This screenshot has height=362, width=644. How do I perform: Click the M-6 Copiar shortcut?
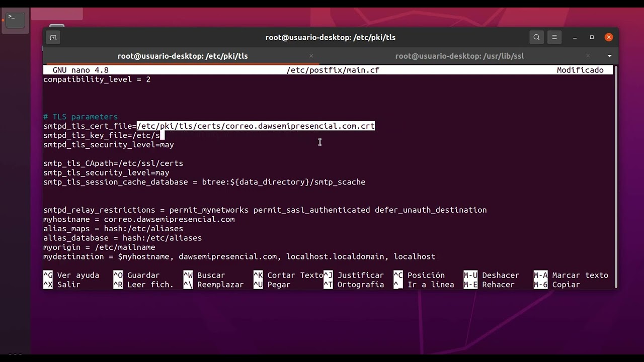(557, 285)
